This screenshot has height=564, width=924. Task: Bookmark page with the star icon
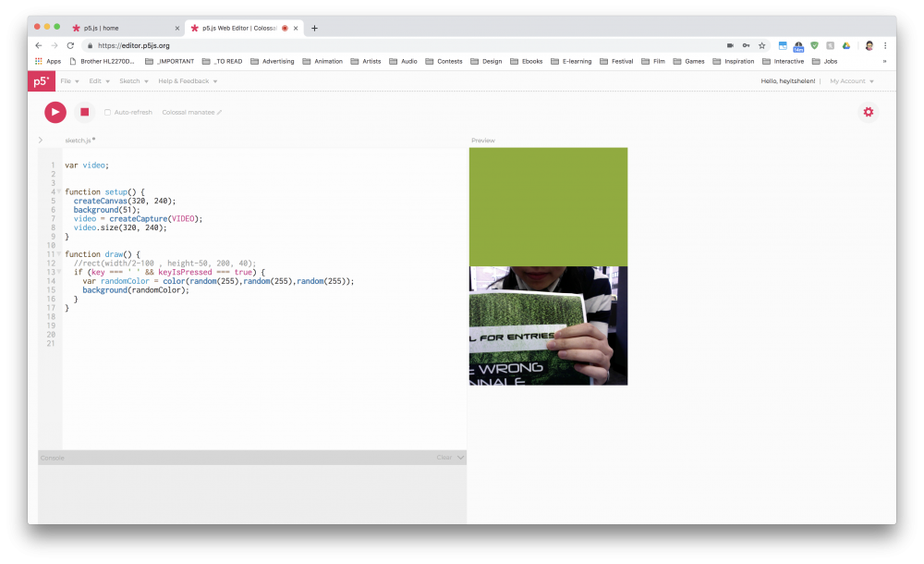(762, 45)
